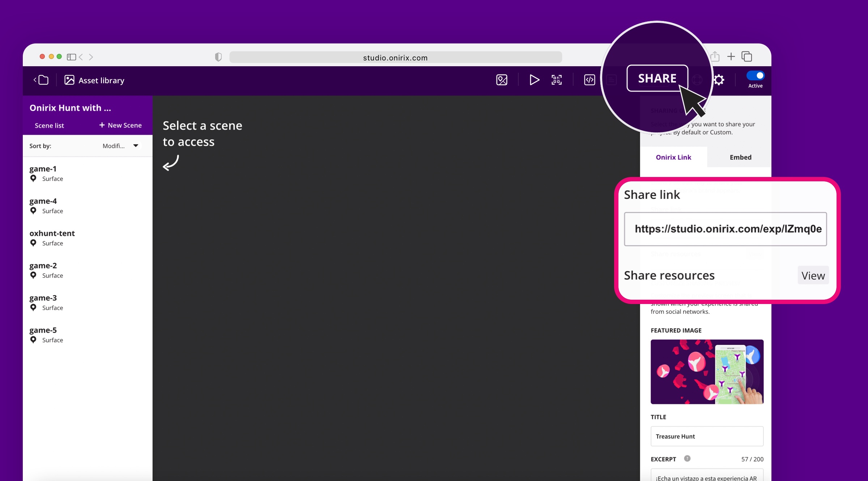Toggle the Active project switch
868x481 pixels.
(x=755, y=76)
